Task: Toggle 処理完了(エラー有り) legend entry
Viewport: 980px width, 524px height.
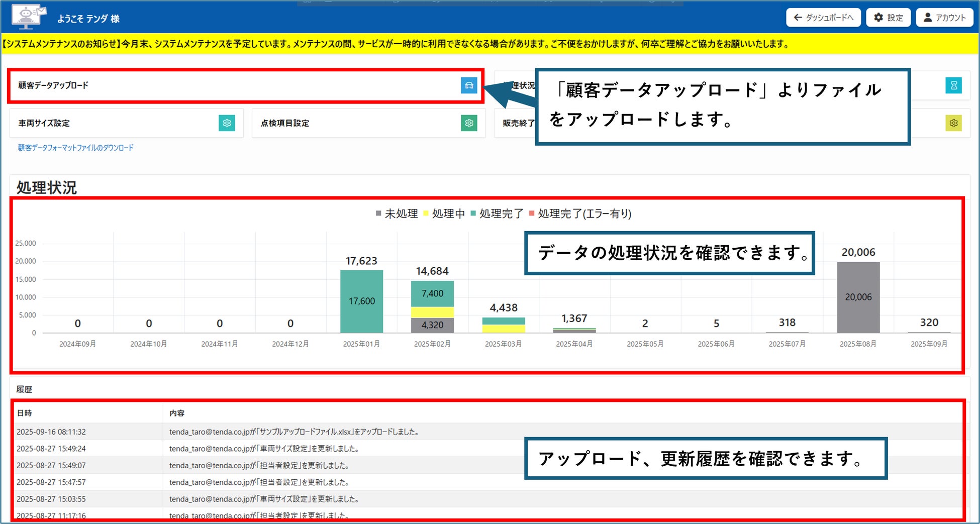Action: coord(580,214)
